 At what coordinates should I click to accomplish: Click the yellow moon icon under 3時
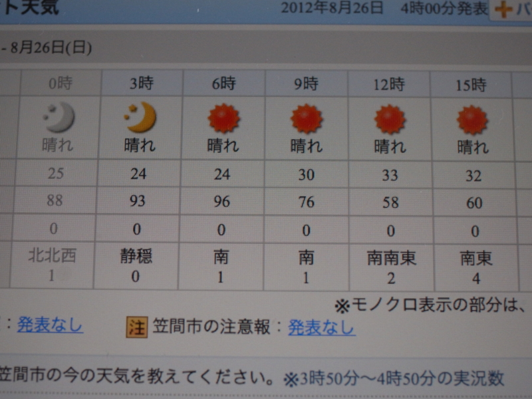pyautogui.click(x=140, y=117)
